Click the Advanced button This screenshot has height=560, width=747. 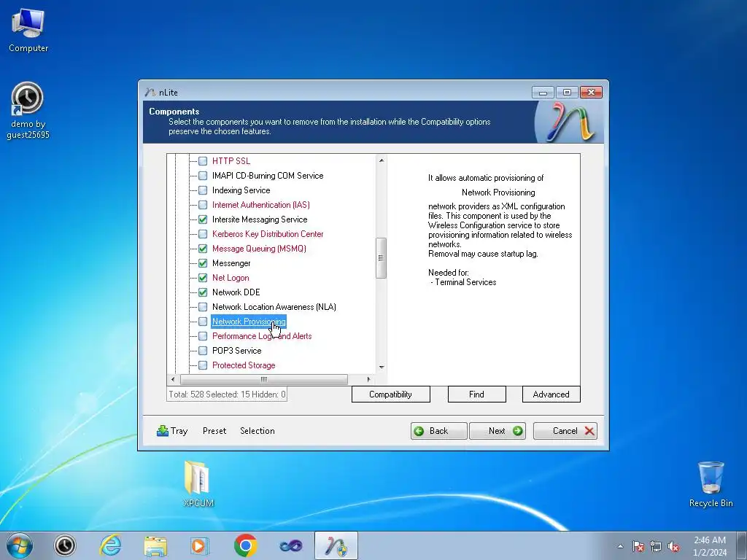pyautogui.click(x=551, y=394)
